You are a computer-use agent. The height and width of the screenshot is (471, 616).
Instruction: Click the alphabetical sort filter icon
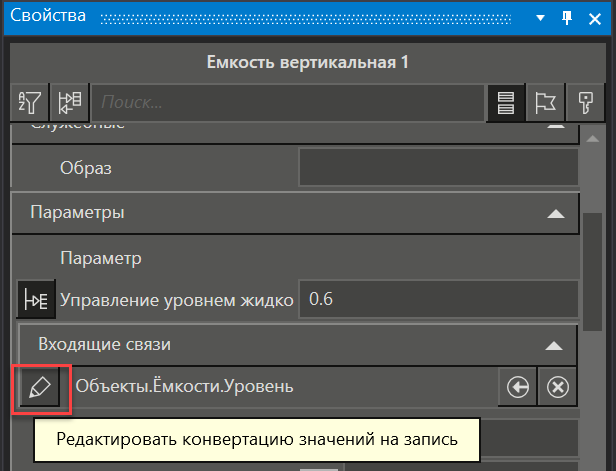[32, 102]
